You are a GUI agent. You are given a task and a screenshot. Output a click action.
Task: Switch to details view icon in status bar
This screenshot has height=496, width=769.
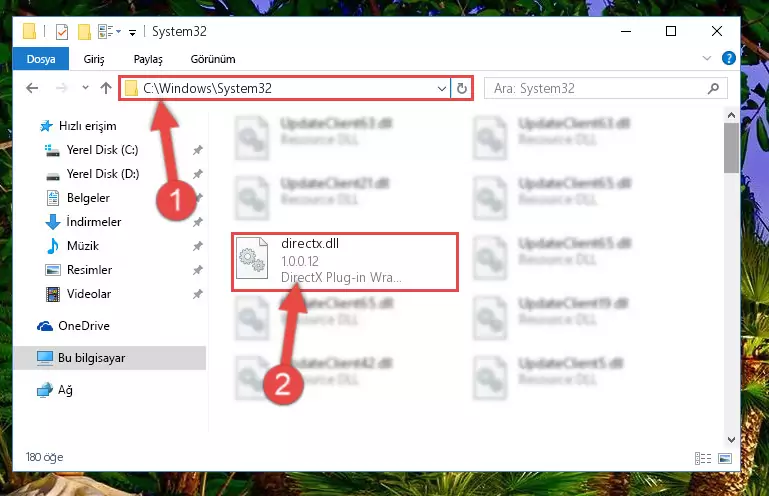703,458
